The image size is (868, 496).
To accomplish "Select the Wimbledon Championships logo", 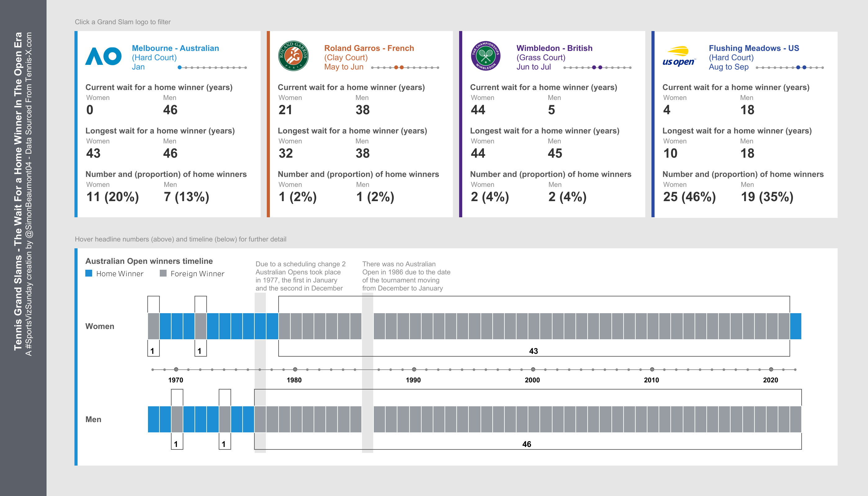I will (486, 56).
